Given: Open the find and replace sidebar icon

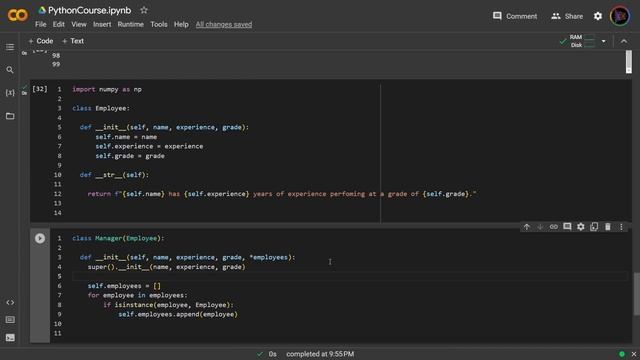Looking at the screenshot, I should [10, 70].
